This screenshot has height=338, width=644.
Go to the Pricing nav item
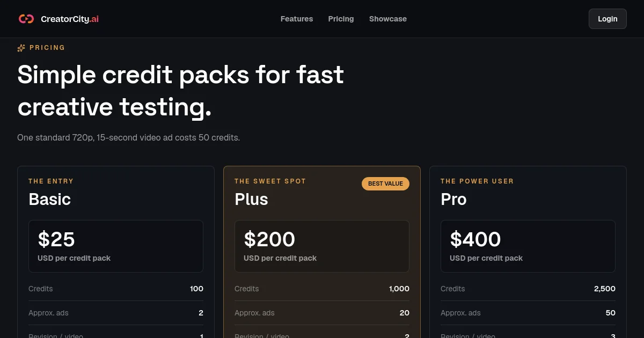(341, 19)
